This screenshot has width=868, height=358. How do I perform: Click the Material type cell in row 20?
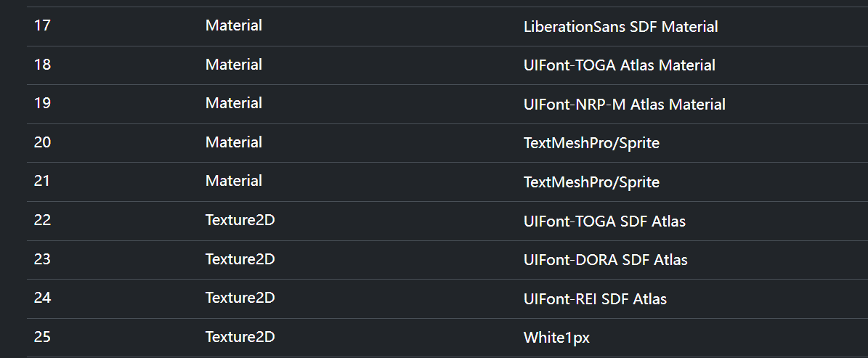point(234,142)
